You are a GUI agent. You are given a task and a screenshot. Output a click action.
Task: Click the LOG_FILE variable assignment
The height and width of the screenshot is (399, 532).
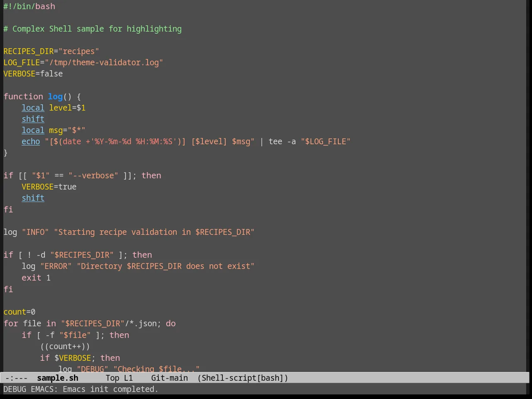click(83, 62)
